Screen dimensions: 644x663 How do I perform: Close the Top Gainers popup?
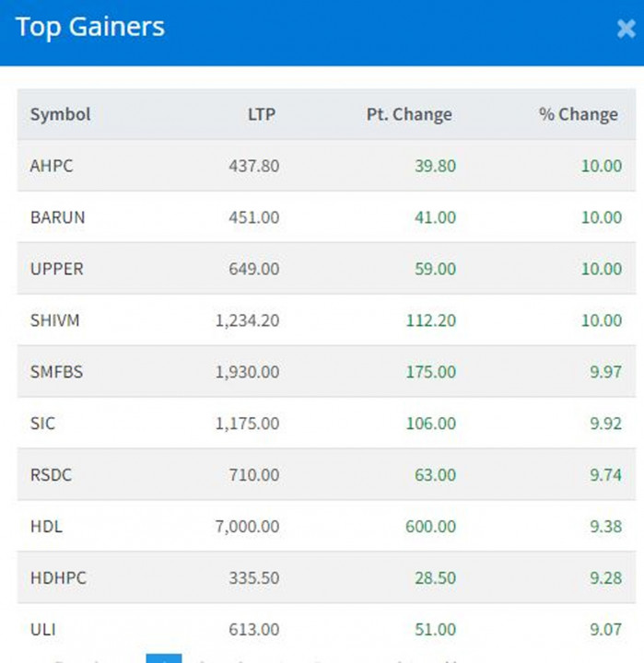point(626,29)
